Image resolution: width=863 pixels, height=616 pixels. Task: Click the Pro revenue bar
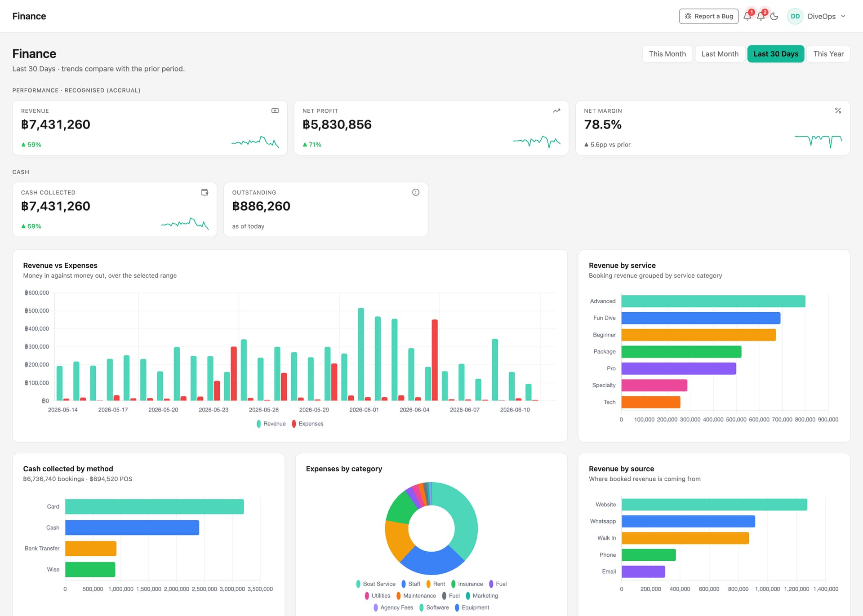click(x=679, y=368)
